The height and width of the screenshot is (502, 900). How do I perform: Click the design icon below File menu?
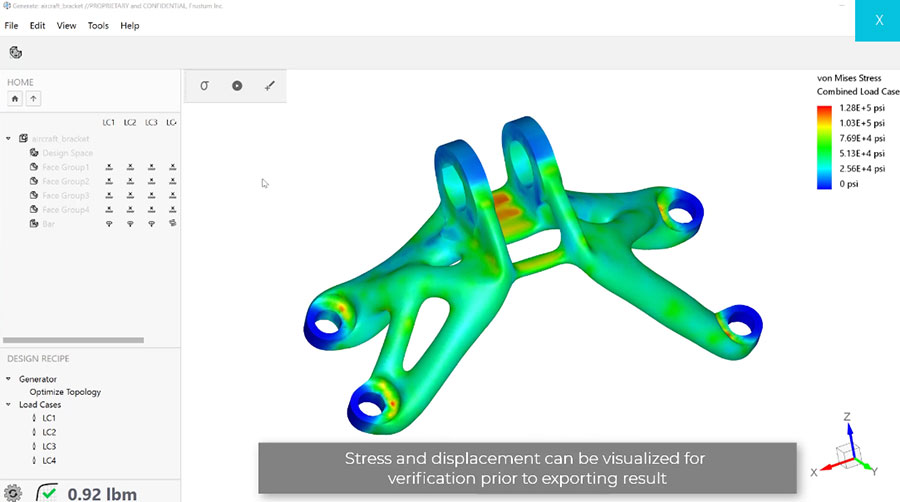(15, 53)
